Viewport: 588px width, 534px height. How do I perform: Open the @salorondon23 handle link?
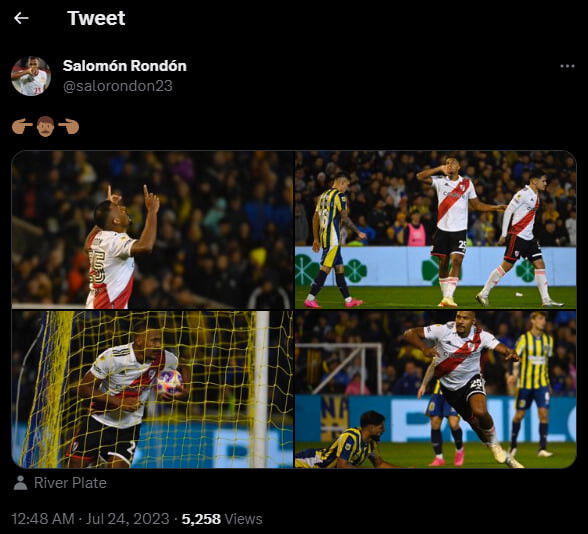118,86
